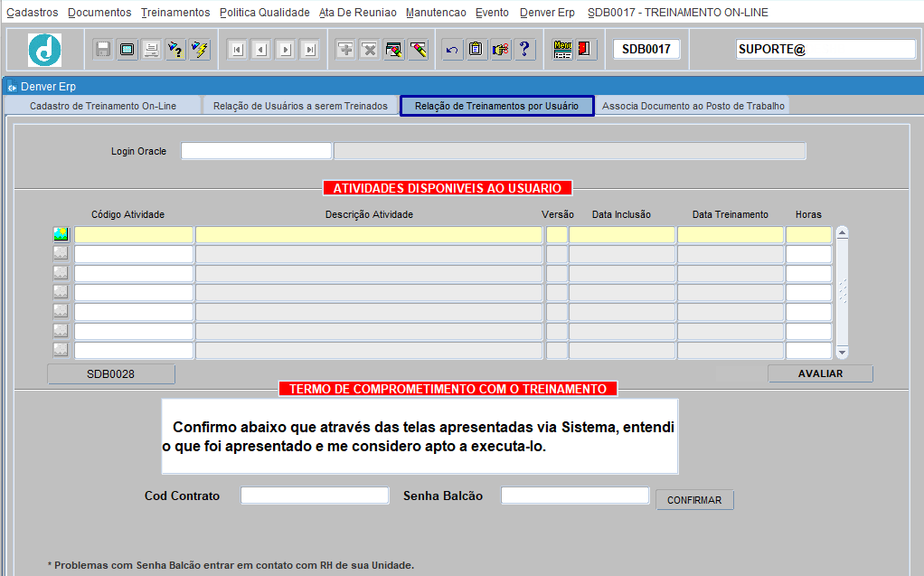Click the activities list scrollbar track
This screenshot has height=576, width=924.
[x=842, y=292]
